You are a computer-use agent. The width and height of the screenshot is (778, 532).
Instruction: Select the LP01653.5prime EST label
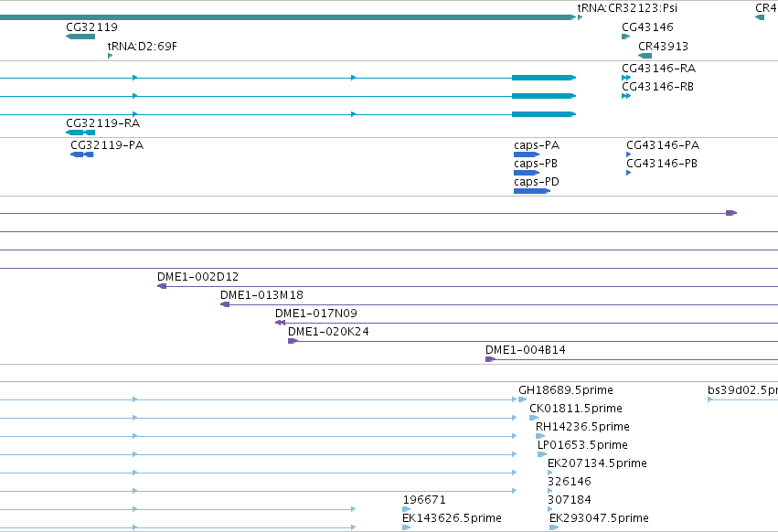point(582,445)
